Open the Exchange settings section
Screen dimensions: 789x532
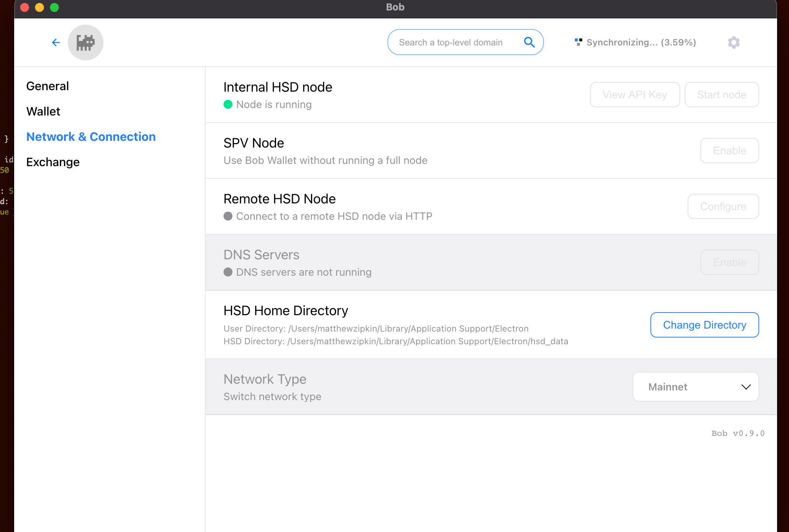click(x=53, y=162)
